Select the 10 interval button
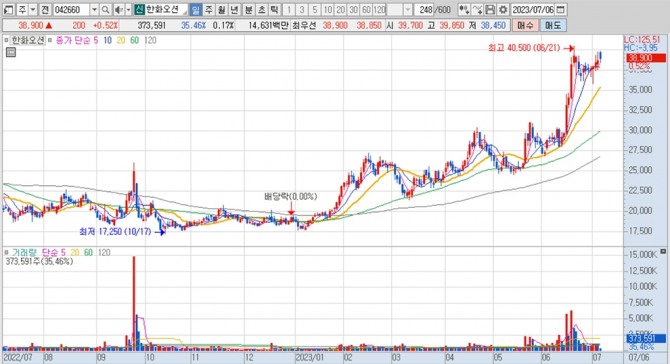This screenshot has width=670, height=364. pos(328,9)
